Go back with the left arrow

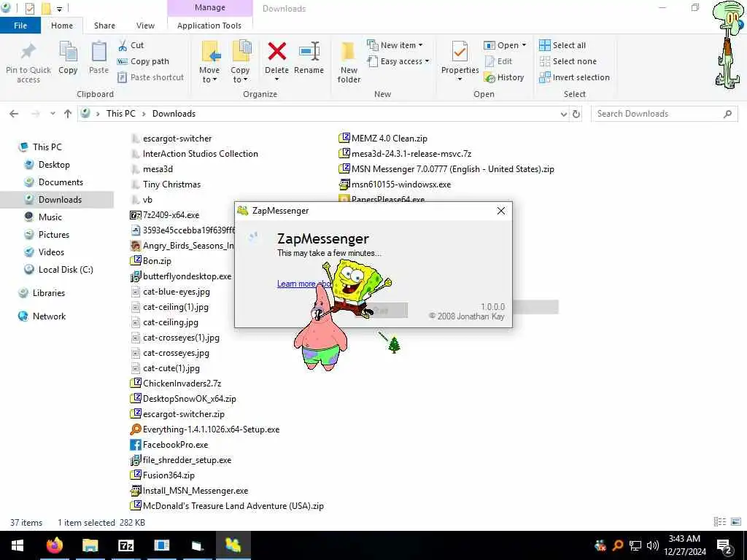point(14,114)
